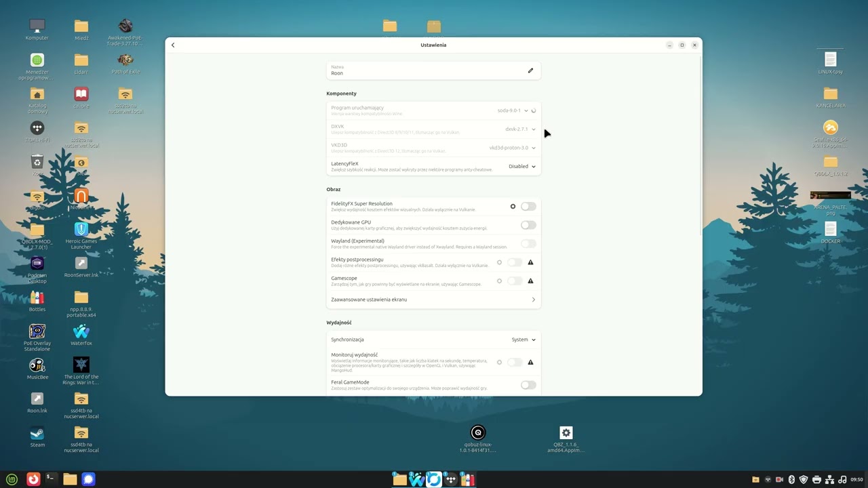This screenshot has height=488, width=868.
Task: Open VKD3D vkd3d-proton-3.0 dropdown
Action: 512,148
